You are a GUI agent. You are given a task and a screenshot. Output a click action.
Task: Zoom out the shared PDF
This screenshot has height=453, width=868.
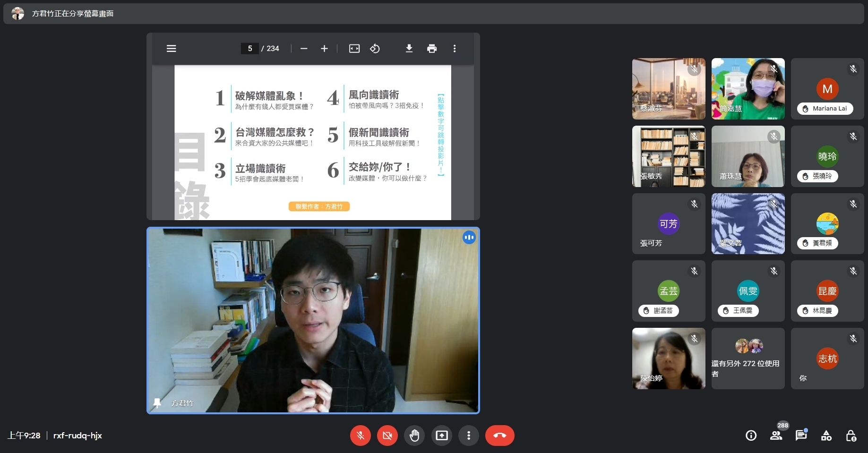point(304,49)
